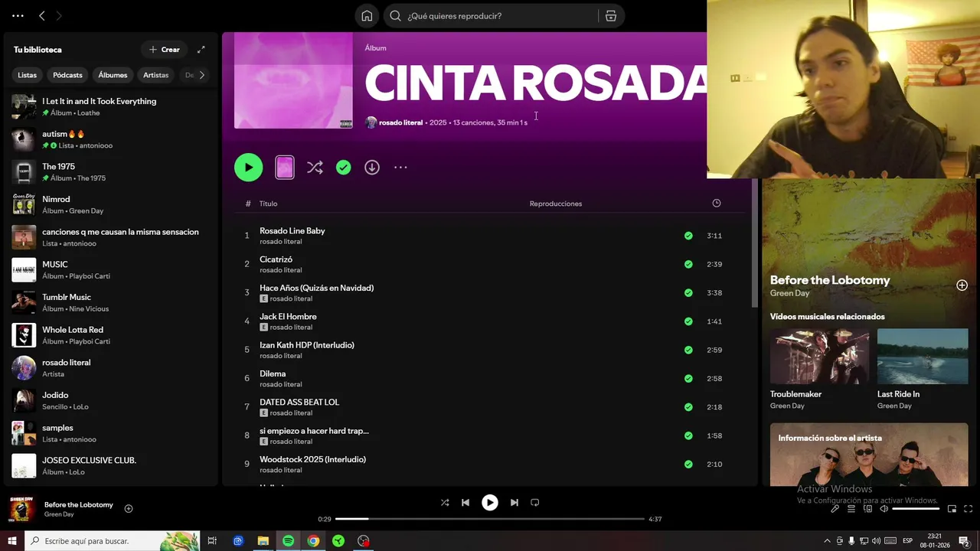Play the CINTA ROSADA album
This screenshot has height=551, width=980.
pyautogui.click(x=248, y=168)
